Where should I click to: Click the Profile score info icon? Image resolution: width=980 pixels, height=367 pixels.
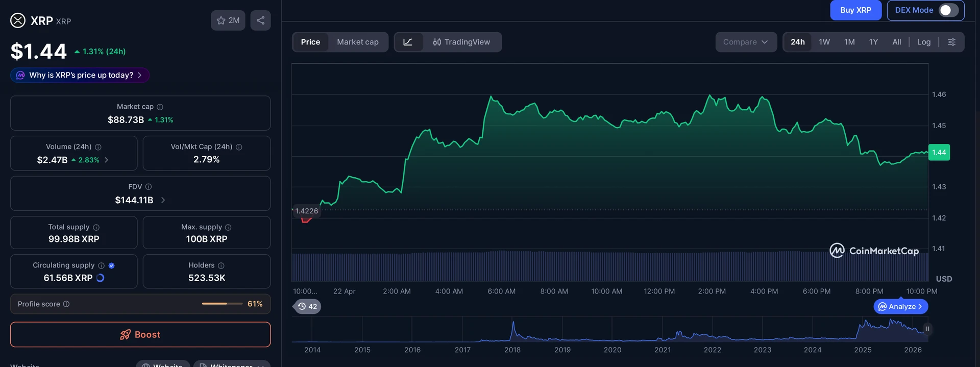[x=66, y=304]
